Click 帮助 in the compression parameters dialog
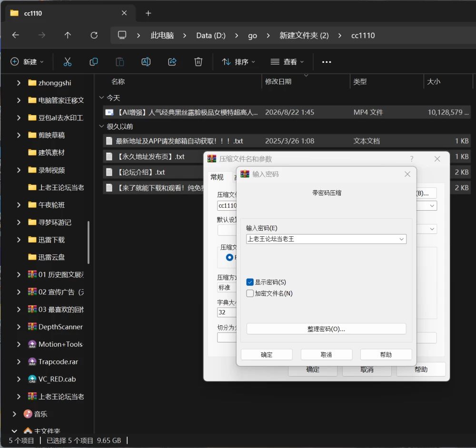This screenshot has height=448, width=476. click(x=421, y=370)
